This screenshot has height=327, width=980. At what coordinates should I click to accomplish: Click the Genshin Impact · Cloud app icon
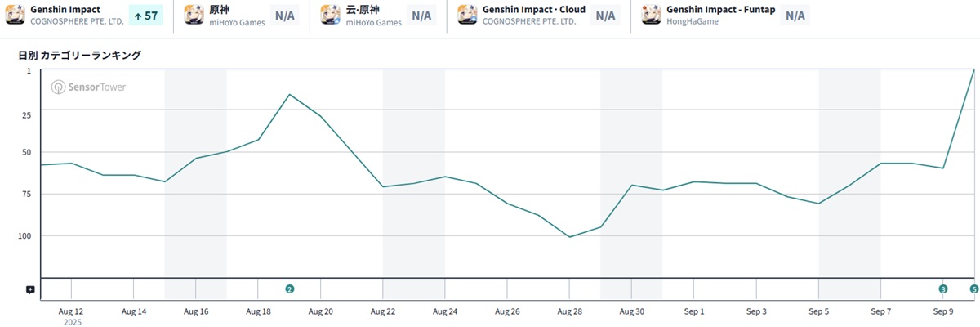coord(468,15)
